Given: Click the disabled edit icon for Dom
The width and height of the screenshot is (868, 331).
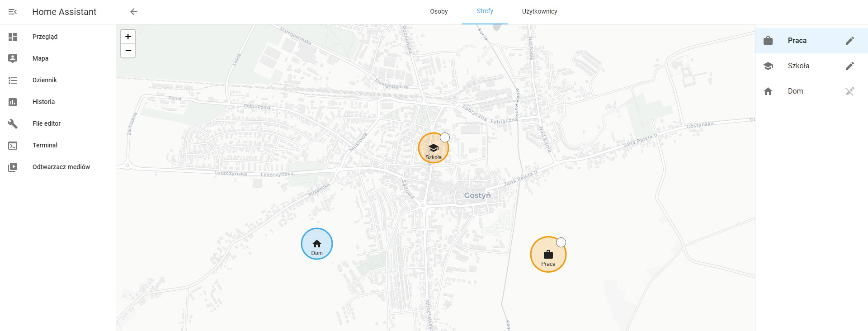Looking at the screenshot, I should 849,91.
